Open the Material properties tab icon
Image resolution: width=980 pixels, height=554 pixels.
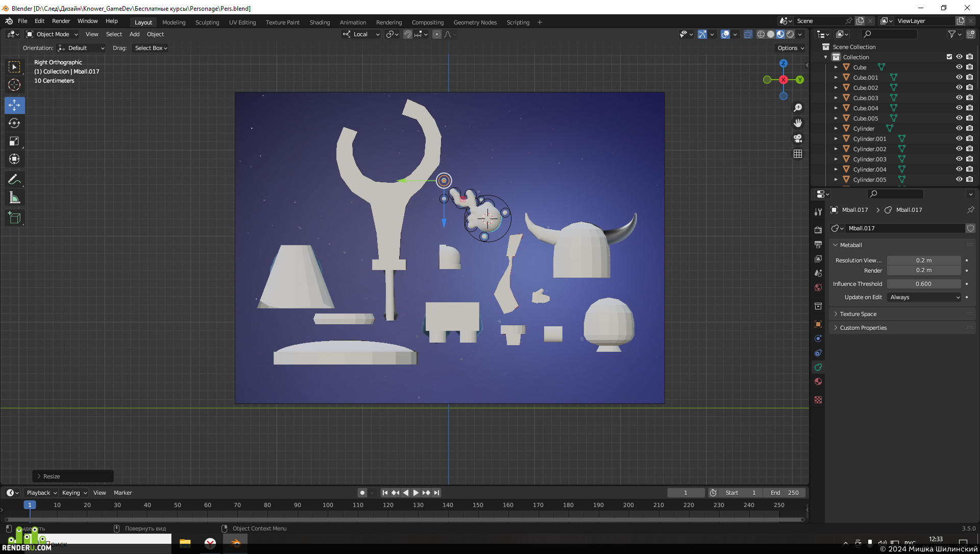tap(818, 381)
